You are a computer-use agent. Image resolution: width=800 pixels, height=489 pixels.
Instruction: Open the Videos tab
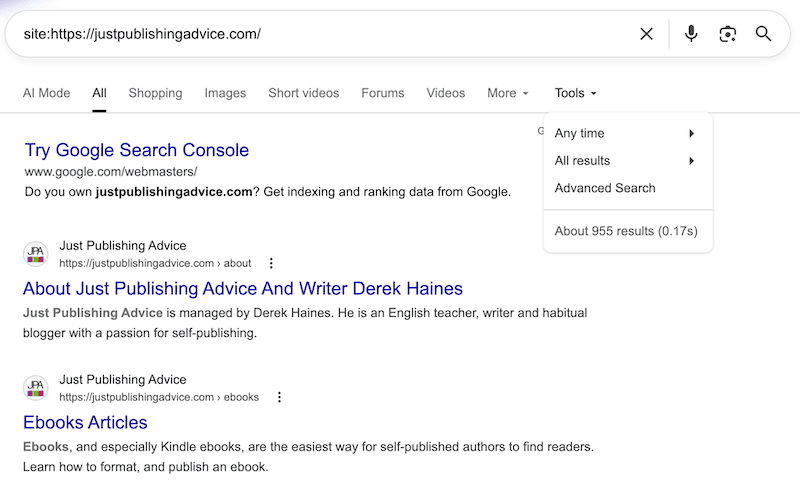point(445,93)
